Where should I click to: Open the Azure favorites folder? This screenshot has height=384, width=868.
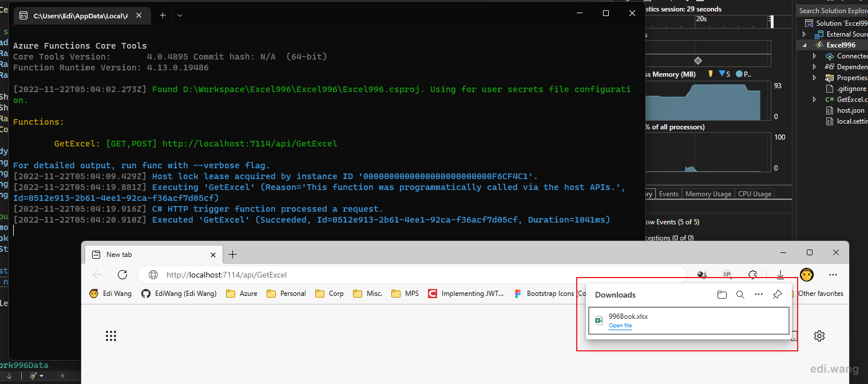(241, 294)
